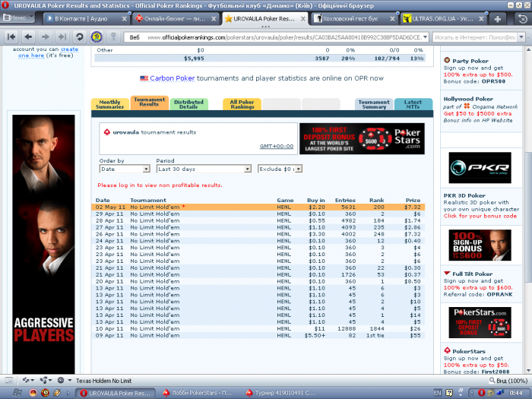The height and width of the screenshot is (399, 532).
Task: Go forward with the Forward arrow
Action: click(45, 36)
